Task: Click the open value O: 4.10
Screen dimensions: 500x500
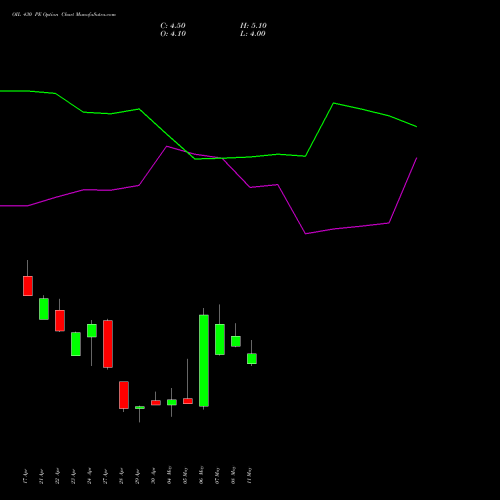Action: tap(173, 34)
